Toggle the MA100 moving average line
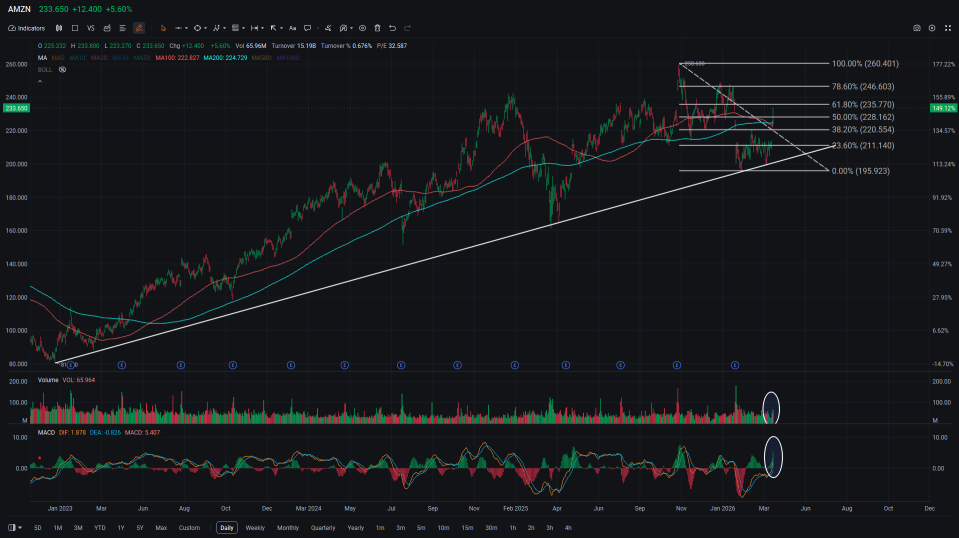Image resolution: width=959 pixels, height=538 pixels. tap(177, 57)
